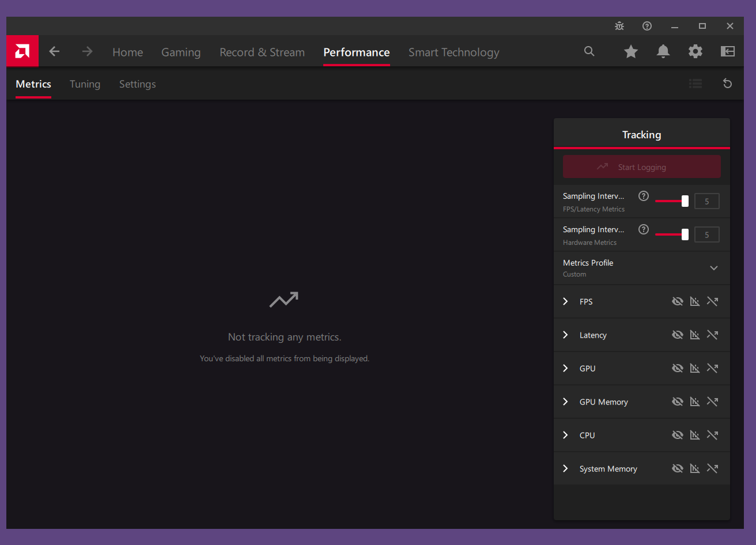Click the FPS/Latency sampling interval value field
The width and height of the screenshot is (756, 545).
pyautogui.click(x=707, y=201)
